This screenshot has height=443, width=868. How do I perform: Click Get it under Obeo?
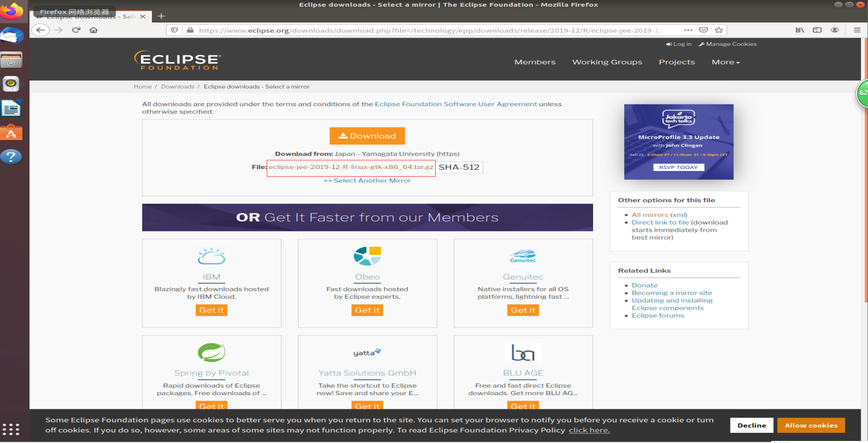367,310
